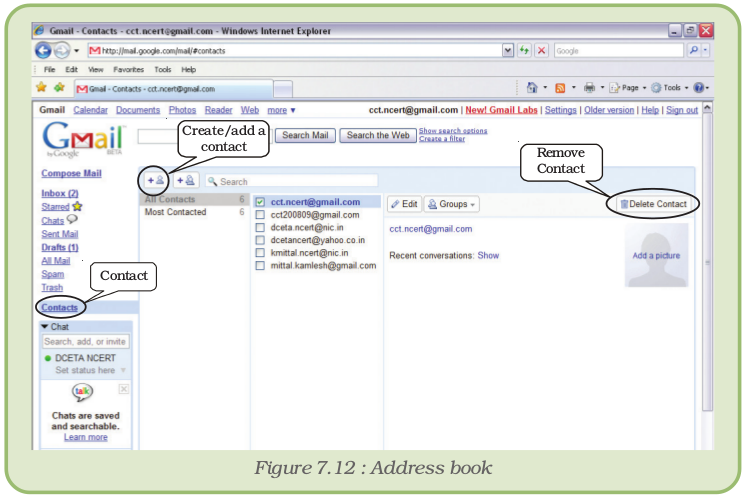Open the recent pages dropdown arrow

[x=76, y=50]
